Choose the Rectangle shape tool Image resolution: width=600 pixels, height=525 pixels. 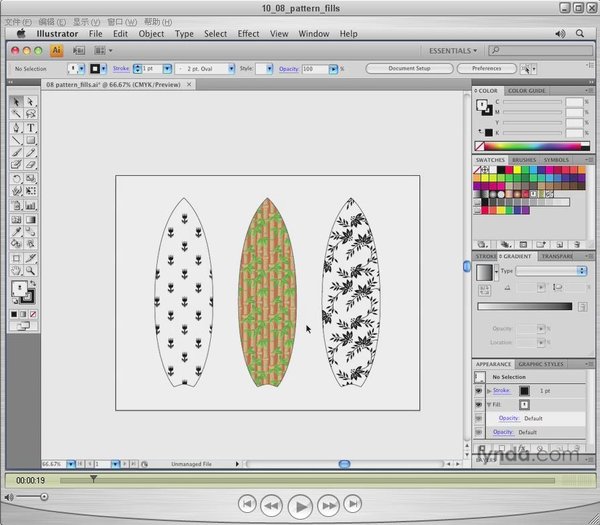tap(31, 141)
